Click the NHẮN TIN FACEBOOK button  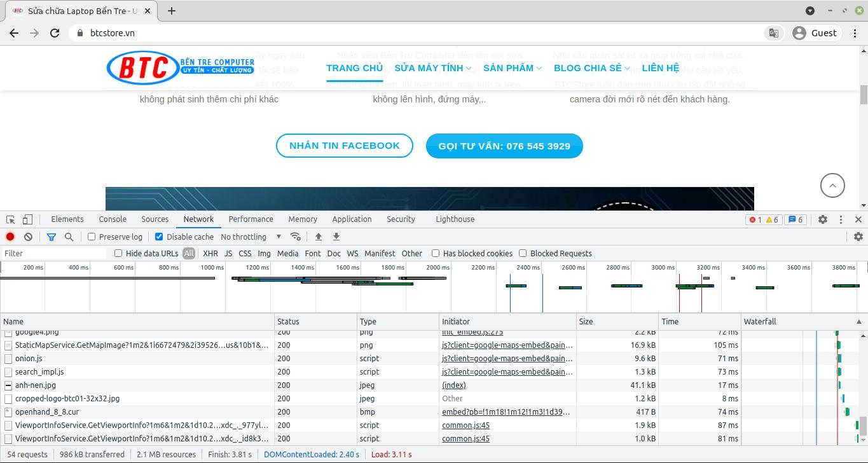[345, 146]
